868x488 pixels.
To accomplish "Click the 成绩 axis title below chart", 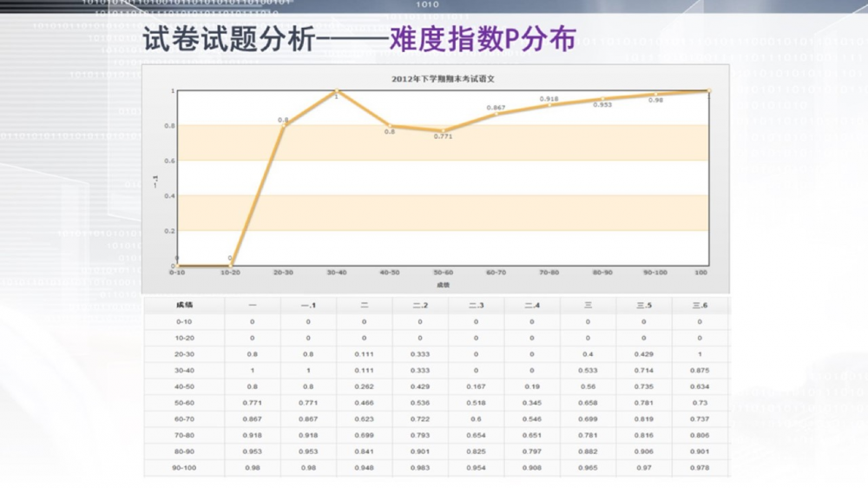I will point(443,284).
